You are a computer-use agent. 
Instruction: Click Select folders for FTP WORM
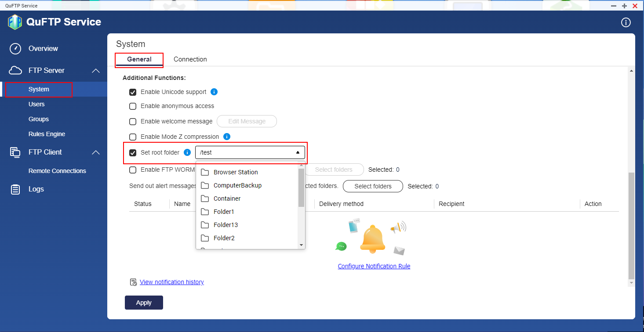point(334,170)
